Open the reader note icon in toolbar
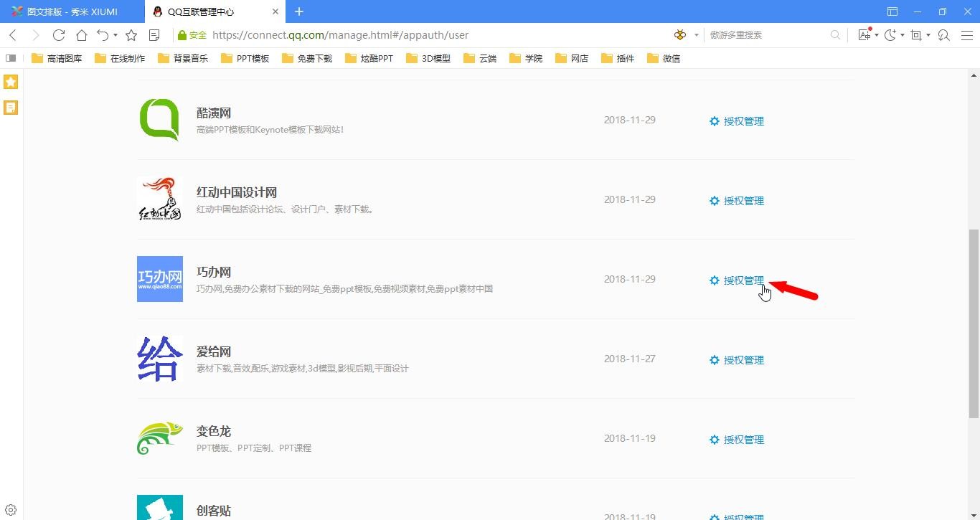The height and width of the screenshot is (520, 980). (154, 35)
